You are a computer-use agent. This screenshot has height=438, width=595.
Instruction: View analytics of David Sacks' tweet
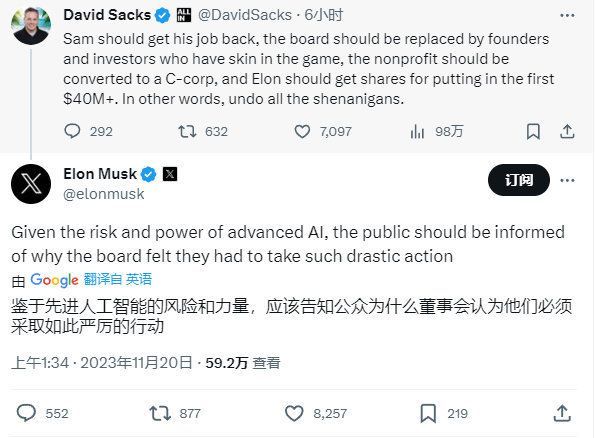417,132
